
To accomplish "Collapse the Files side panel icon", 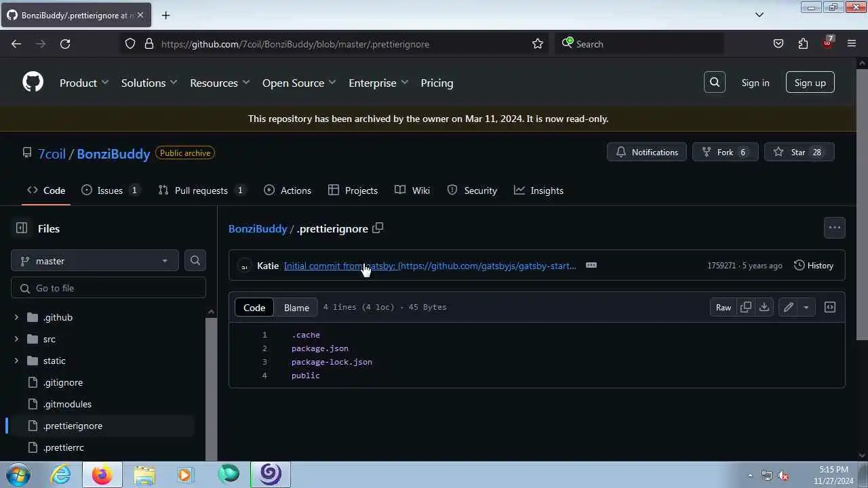I will 22,228.
